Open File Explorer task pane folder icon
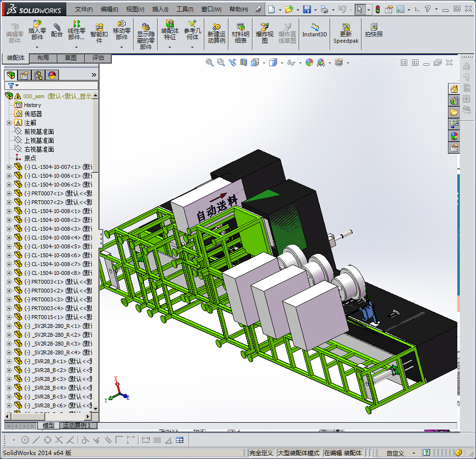This screenshot has width=476, height=459. pos(454,112)
